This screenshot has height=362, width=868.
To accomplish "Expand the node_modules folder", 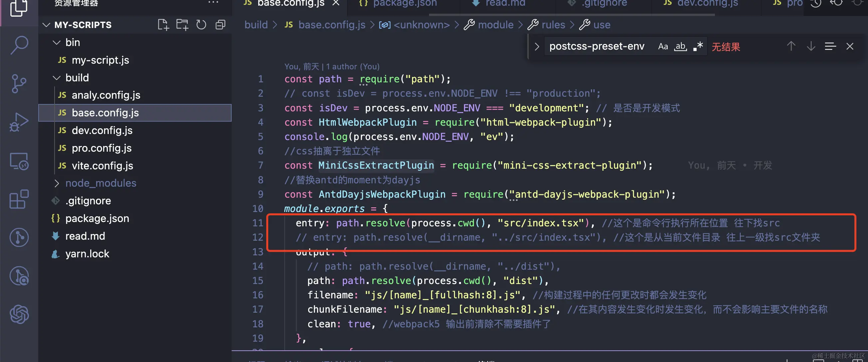I will click(57, 183).
